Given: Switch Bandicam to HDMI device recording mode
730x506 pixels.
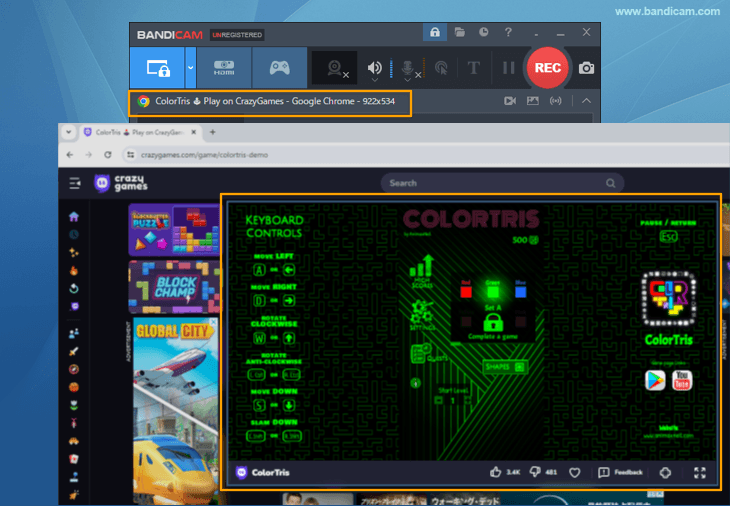Looking at the screenshot, I should click(x=224, y=67).
